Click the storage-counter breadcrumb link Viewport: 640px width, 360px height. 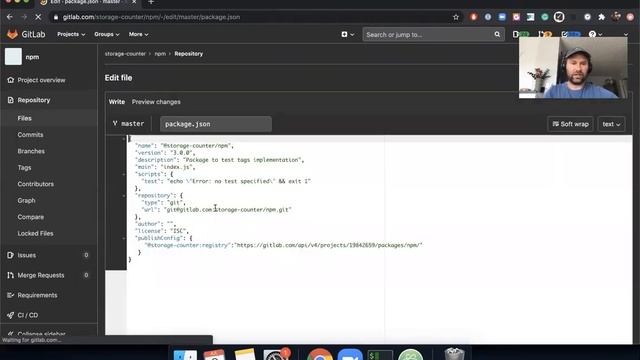(125, 54)
